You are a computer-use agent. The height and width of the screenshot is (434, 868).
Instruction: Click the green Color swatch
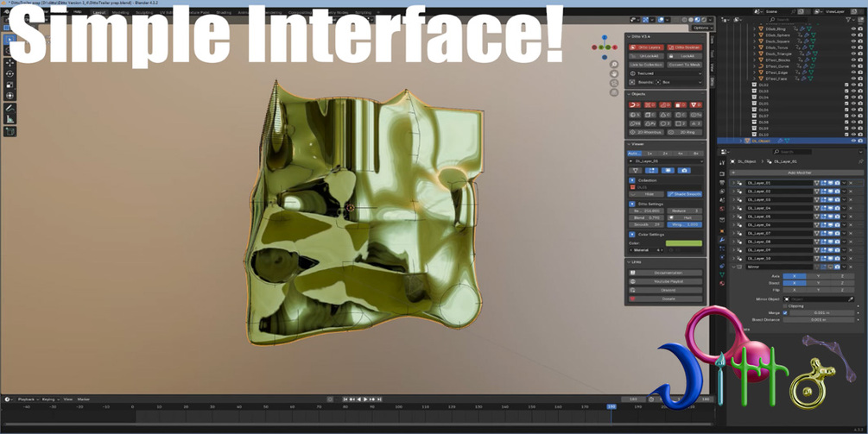684,243
